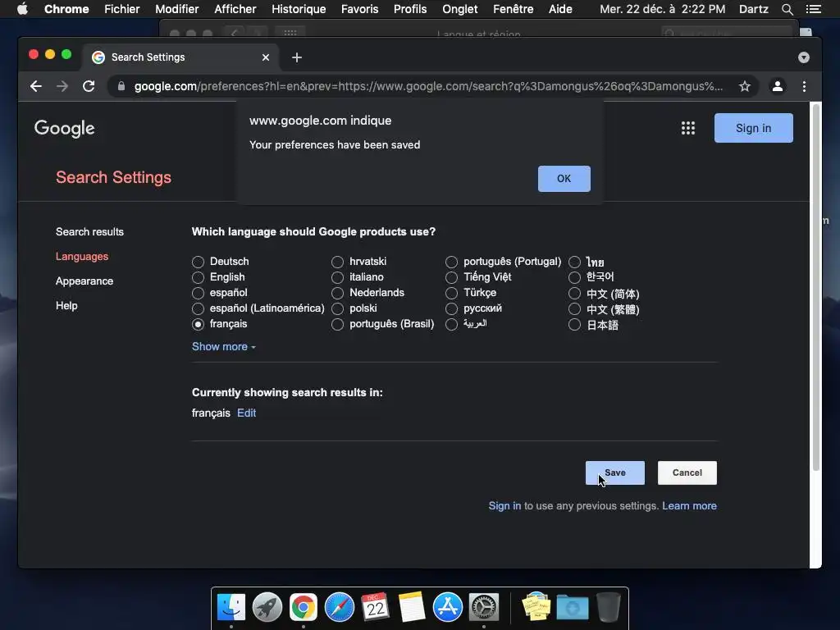Switch to the Appearance settings section
This screenshot has height=630, width=840.
[x=84, y=281]
